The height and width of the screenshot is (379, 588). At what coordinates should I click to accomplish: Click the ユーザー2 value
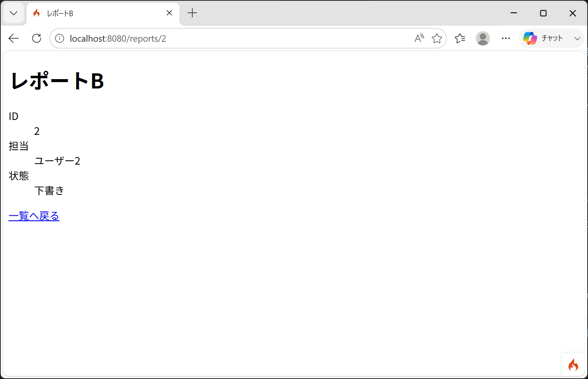[x=57, y=161]
